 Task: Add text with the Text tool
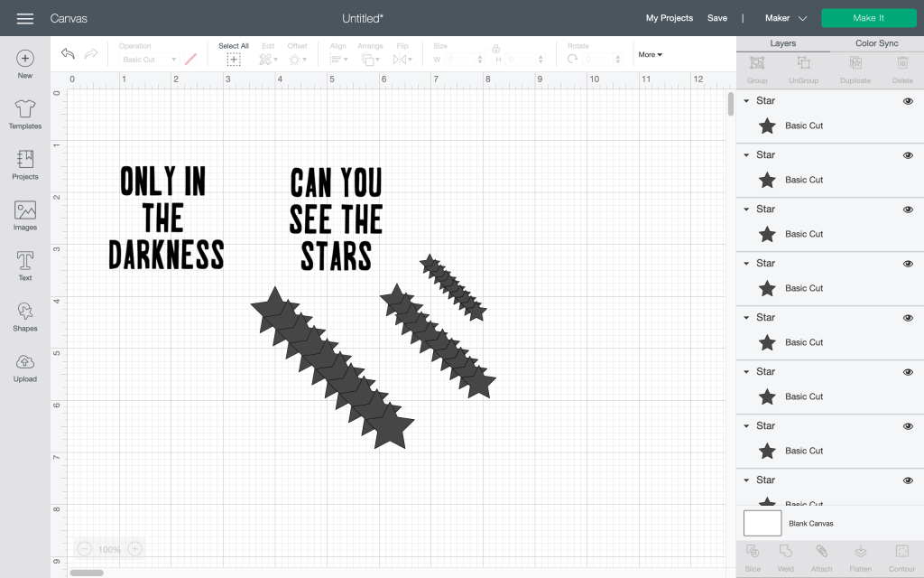pos(25,266)
